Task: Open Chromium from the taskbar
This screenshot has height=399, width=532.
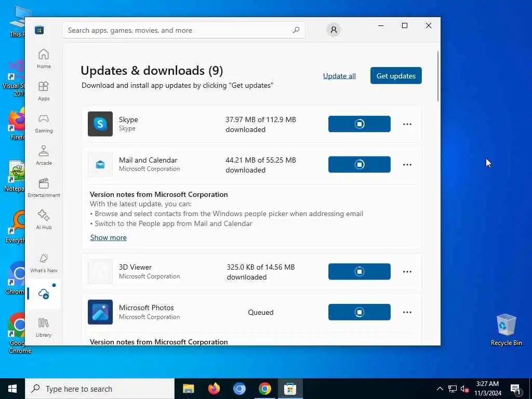Action: pos(239,389)
